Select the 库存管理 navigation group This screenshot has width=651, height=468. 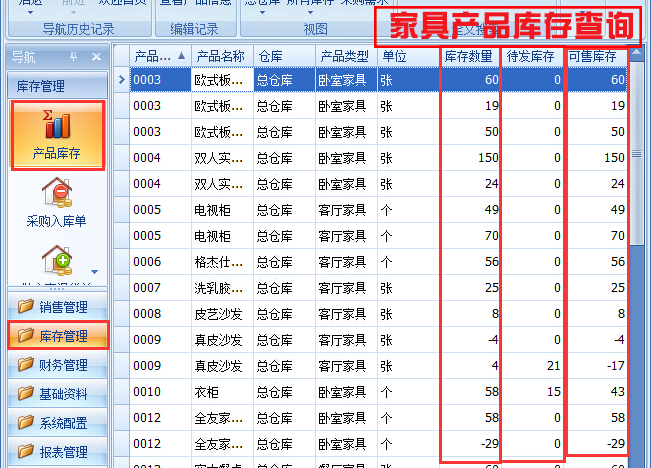pyautogui.click(x=56, y=336)
